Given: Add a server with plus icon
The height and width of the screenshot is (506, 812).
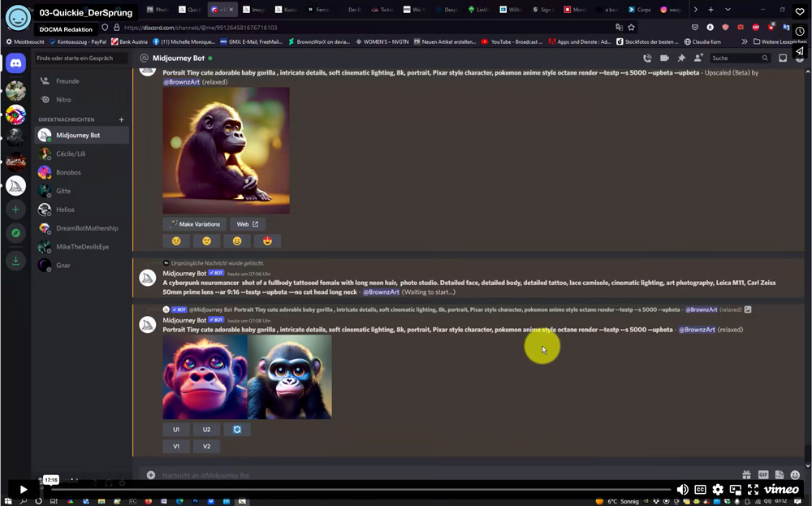Looking at the screenshot, I should point(16,210).
